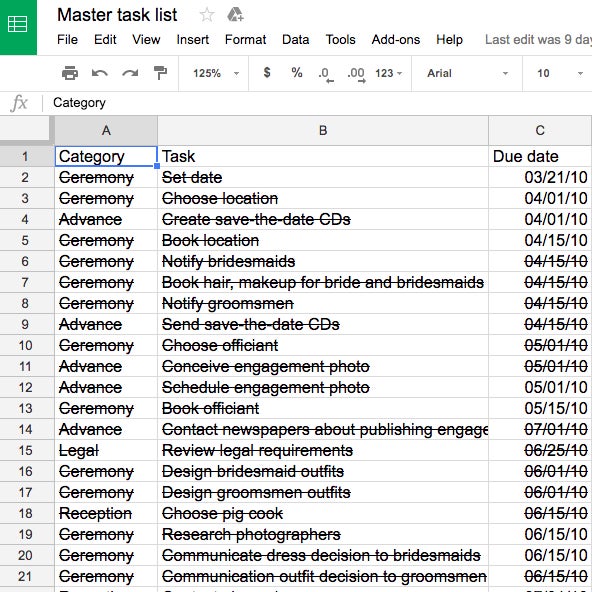Format as percent
The height and width of the screenshot is (592, 592).
tap(297, 72)
